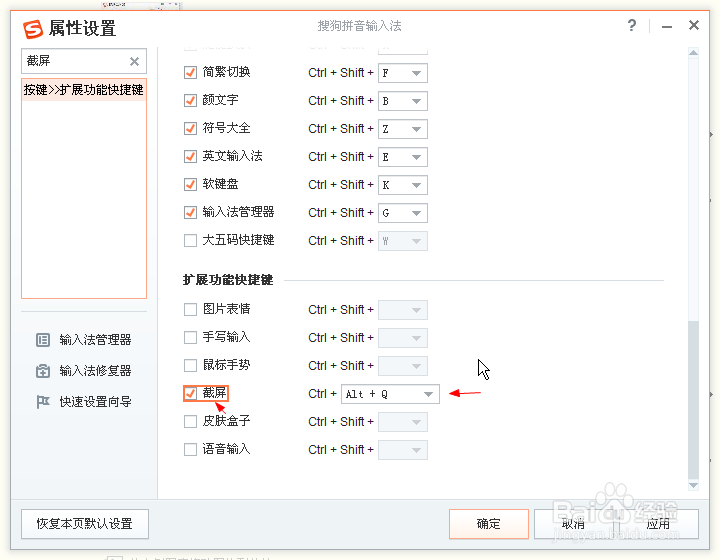The width and height of the screenshot is (720, 560).
Task: Click the 取消 button
Action: coord(574,524)
